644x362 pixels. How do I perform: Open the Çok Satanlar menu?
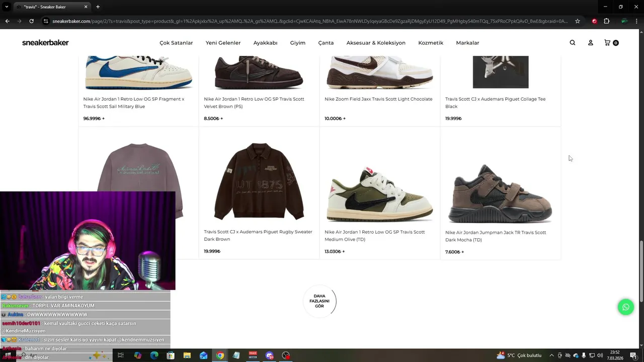pos(176,43)
